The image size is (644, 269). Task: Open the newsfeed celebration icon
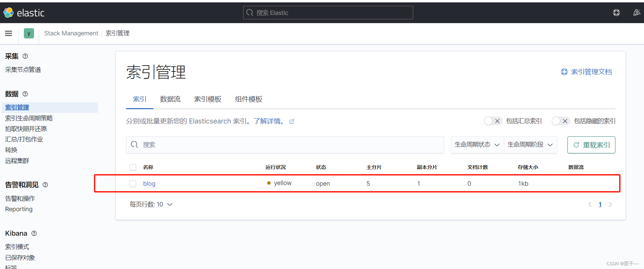coord(637,13)
